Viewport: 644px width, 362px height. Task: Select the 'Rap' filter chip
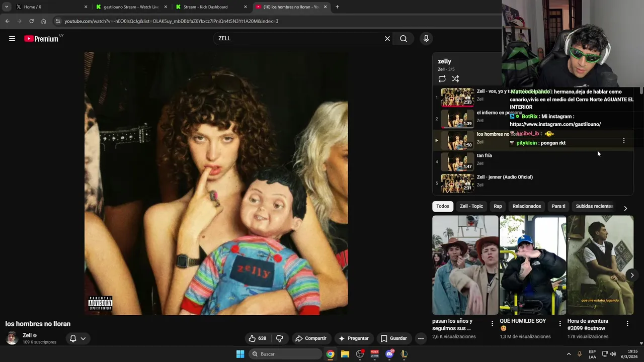[498, 206]
